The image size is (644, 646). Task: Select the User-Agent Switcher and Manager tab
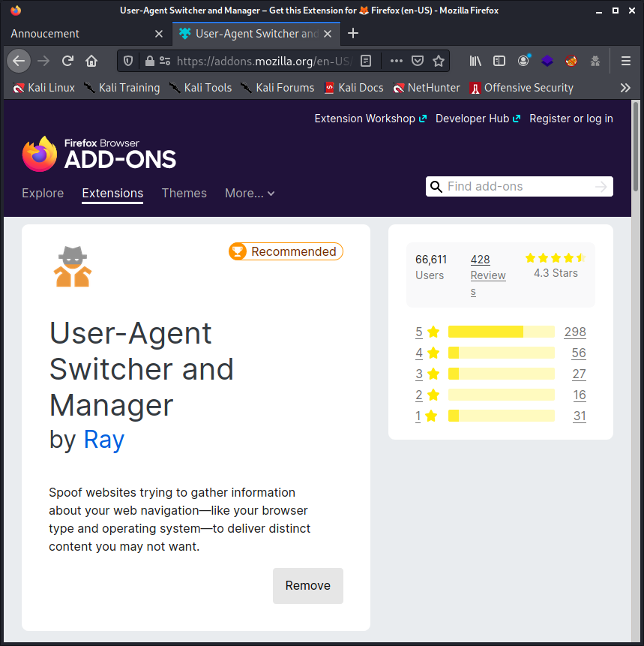256,34
